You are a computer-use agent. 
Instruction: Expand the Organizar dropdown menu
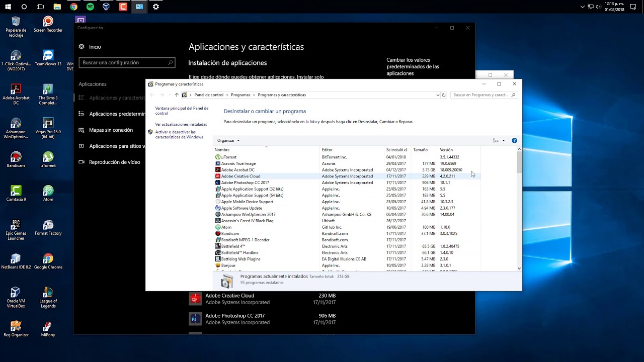pyautogui.click(x=228, y=140)
